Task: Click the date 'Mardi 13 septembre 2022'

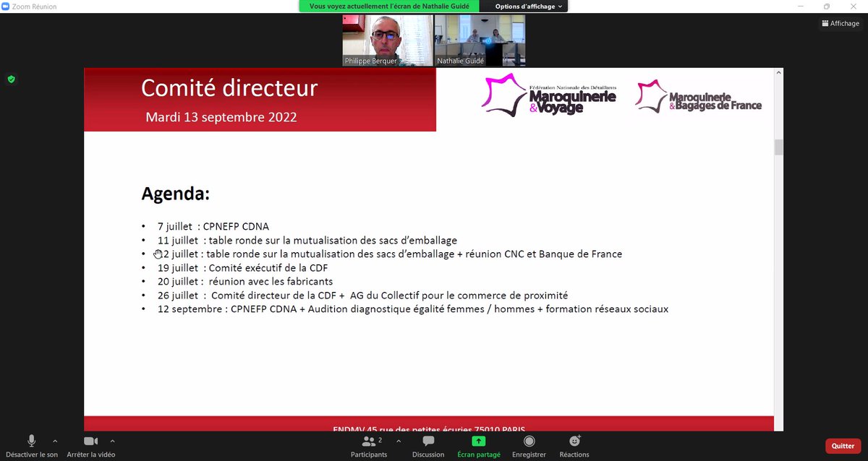Action: [x=221, y=116]
